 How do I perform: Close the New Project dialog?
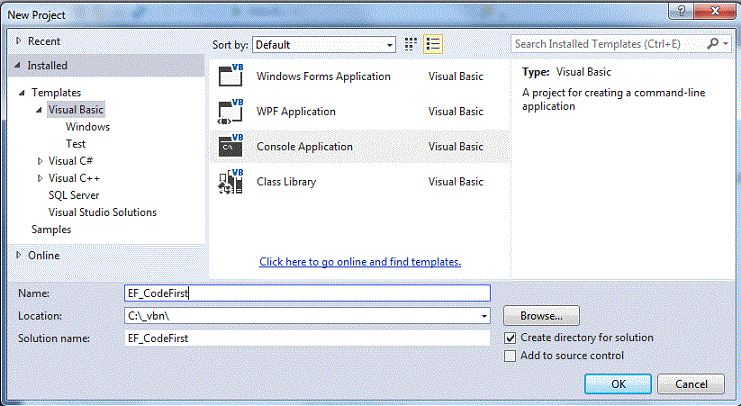point(715,10)
